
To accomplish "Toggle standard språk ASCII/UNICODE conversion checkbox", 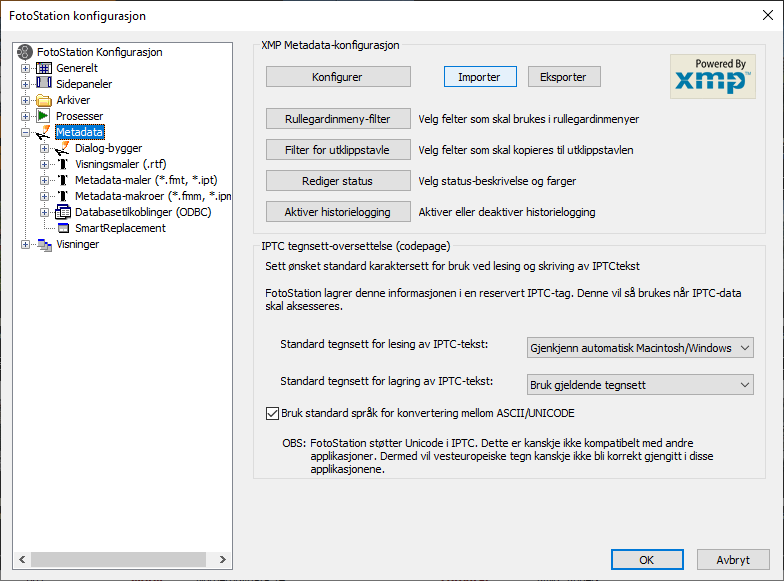I will pos(273,413).
